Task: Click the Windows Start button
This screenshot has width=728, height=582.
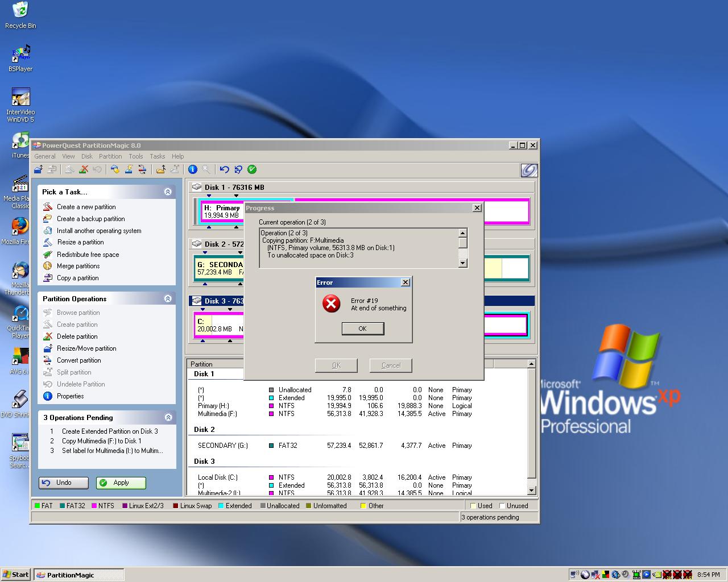Action: point(15,575)
